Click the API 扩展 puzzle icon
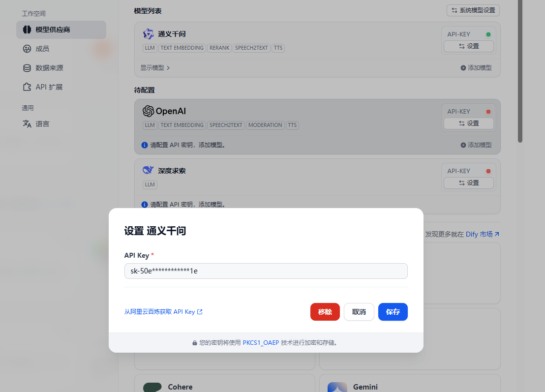 [27, 87]
